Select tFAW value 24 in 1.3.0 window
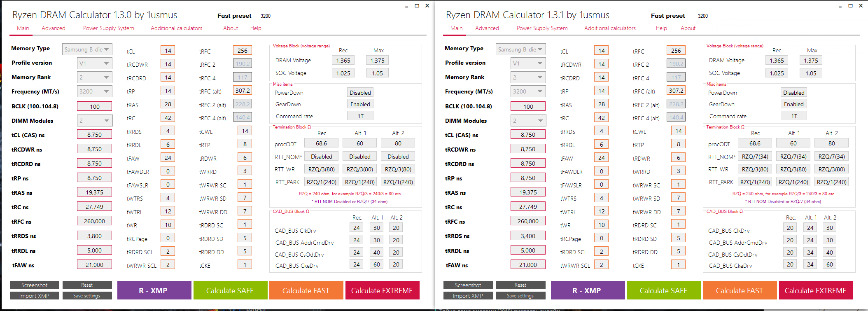Screen dimensions: 868x311 (168, 158)
